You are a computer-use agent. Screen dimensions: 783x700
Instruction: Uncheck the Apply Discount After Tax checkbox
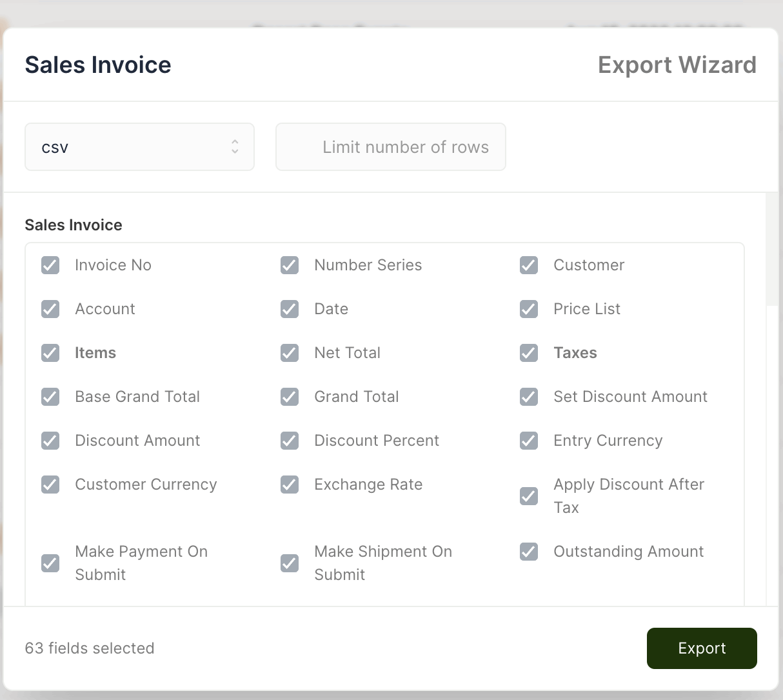529,496
